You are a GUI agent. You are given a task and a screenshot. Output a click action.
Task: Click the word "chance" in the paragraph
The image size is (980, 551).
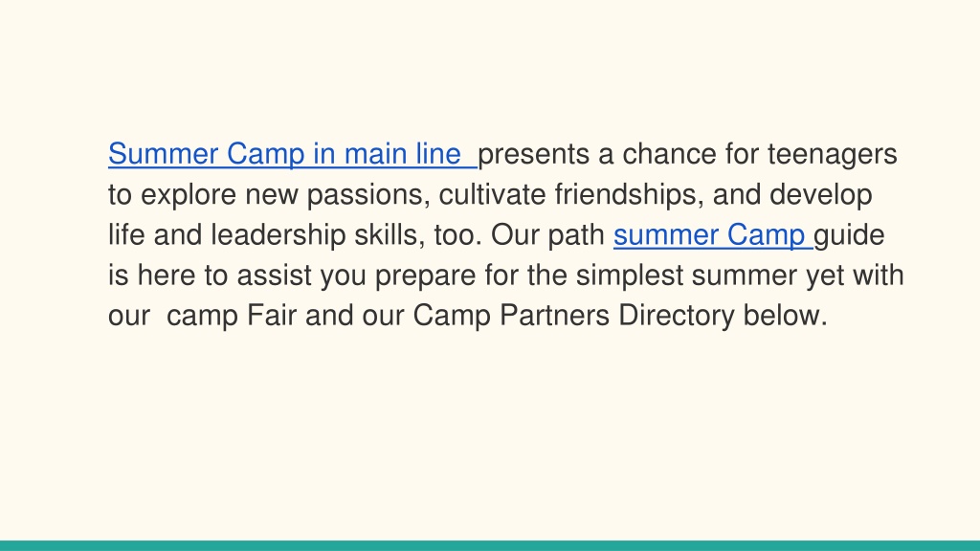pos(669,154)
